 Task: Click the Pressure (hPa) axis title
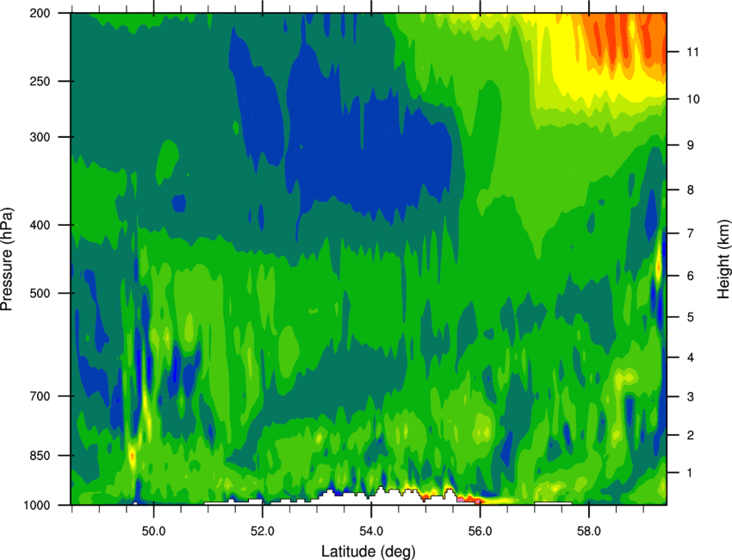[7, 259]
